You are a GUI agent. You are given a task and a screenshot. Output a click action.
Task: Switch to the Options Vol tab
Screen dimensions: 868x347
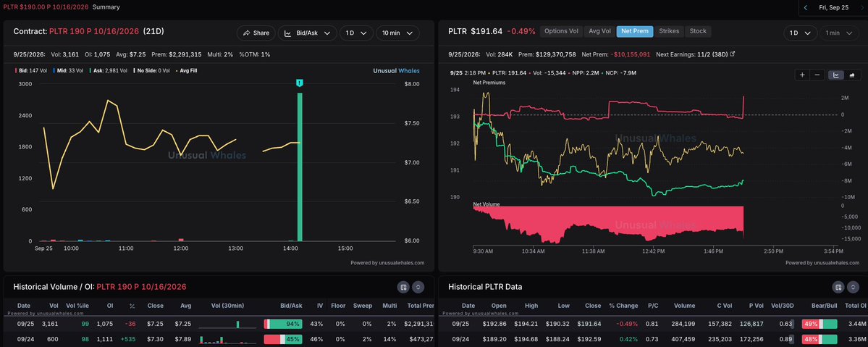point(561,31)
